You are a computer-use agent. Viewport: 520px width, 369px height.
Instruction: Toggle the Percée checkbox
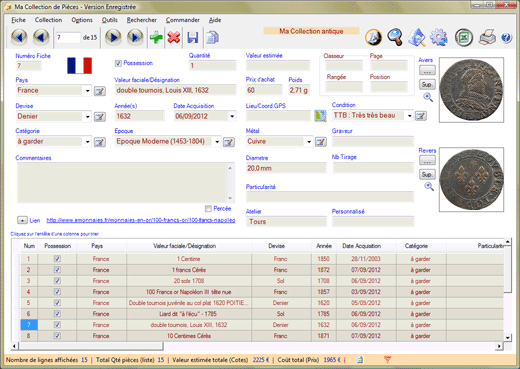(x=208, y=209)
